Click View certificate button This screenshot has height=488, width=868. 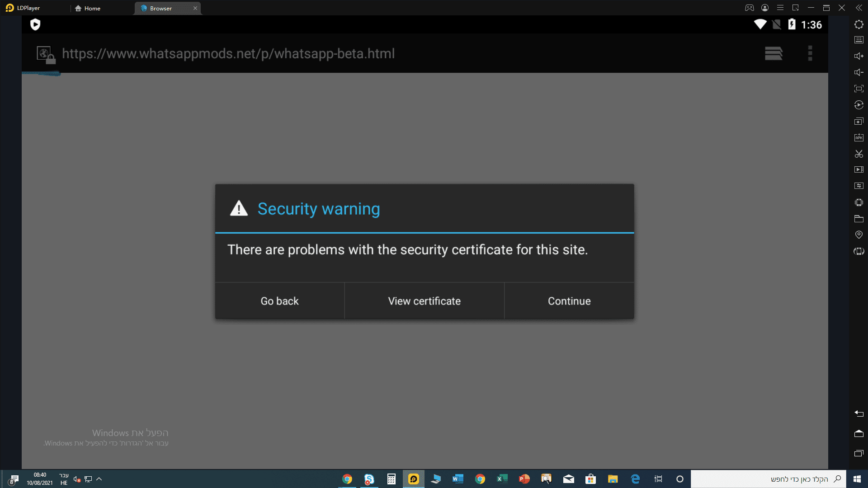coord(425,301)
